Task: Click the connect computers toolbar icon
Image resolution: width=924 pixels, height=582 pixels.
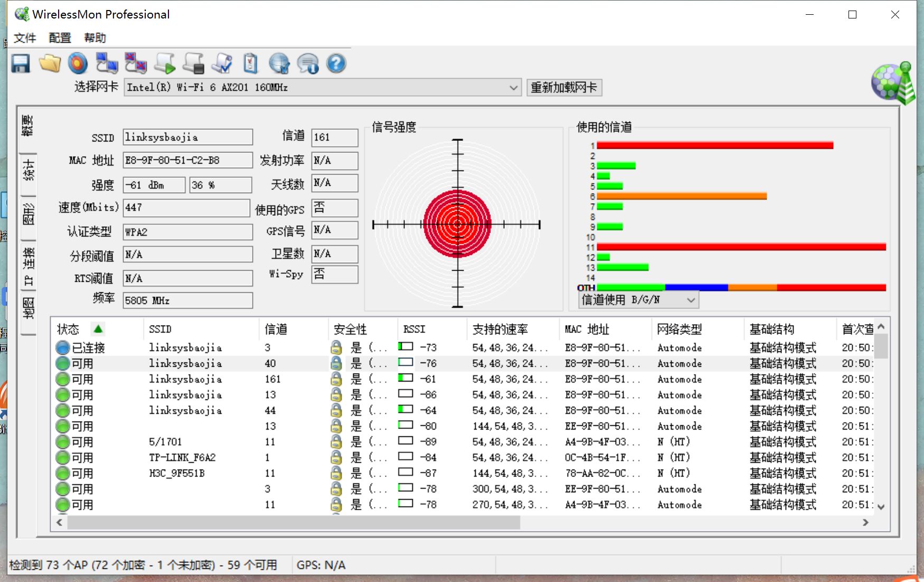Action: tap(107, 63)
